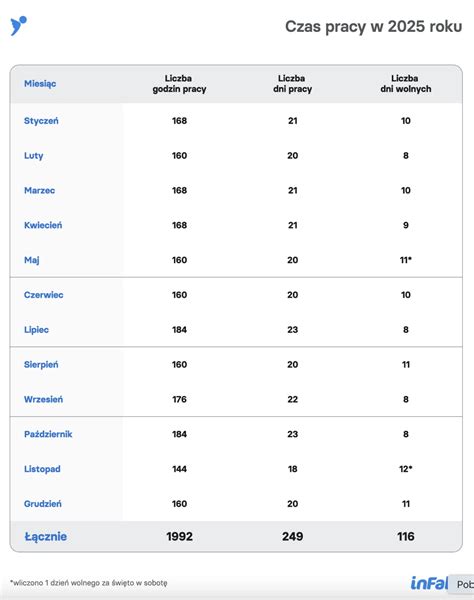The width and height of the screenshot is (474, 600).
Task: Click the Listopad month label
Action: pyautogui.click(x=42, y=469)
